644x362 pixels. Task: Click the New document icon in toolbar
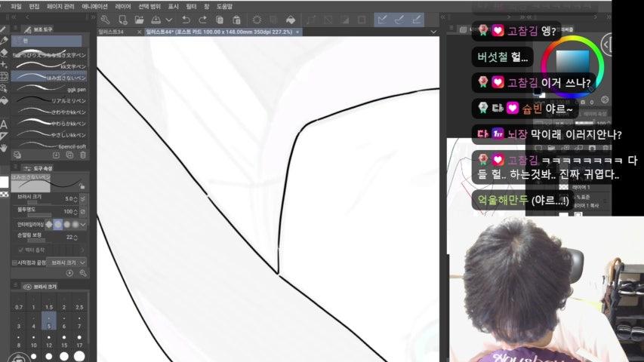[122, 20]
